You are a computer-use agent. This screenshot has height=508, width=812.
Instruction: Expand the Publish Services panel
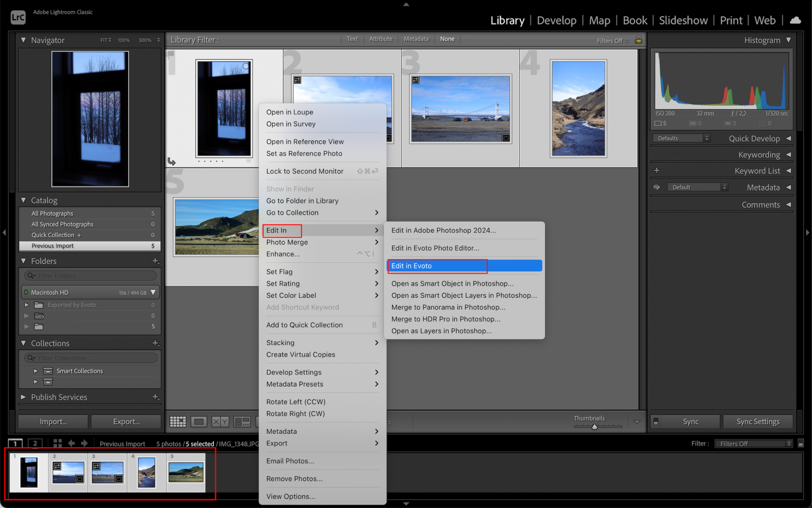point(23,397)
